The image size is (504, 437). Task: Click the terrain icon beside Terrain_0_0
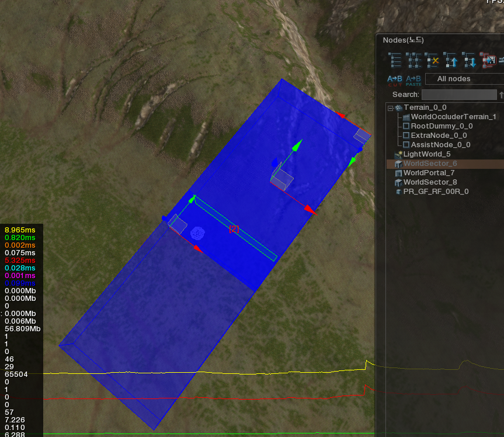tap(398, 107)
